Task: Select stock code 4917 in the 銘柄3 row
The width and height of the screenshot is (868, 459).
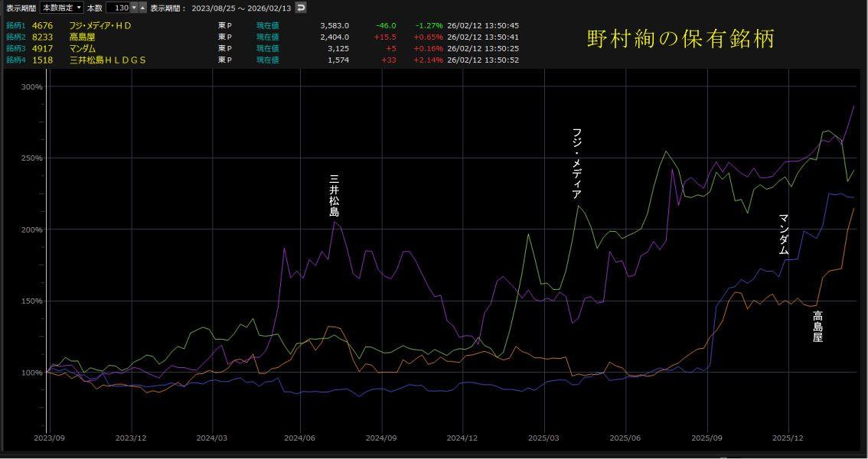Action: (42, 48)
